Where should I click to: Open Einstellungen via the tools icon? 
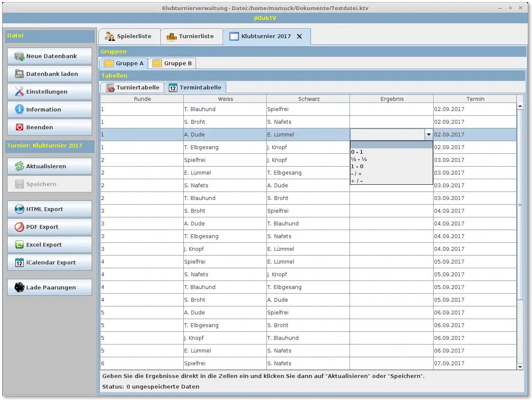19,92
